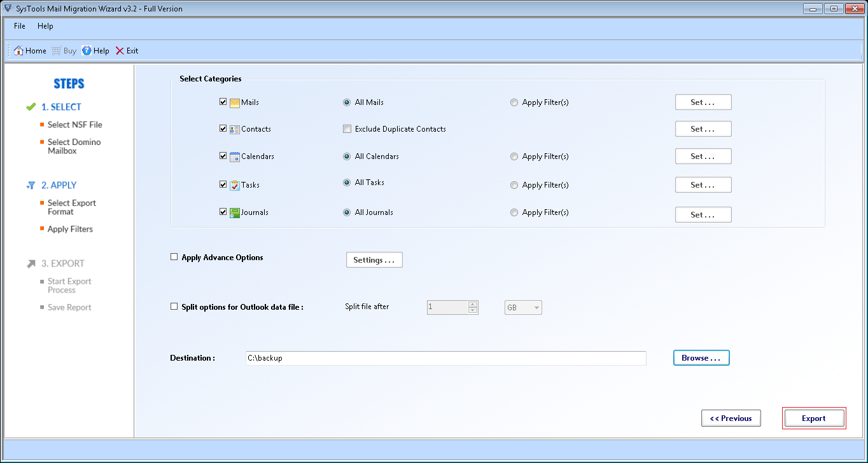
Task: Click the green checkmark beside 1. SELECT
Action: [x=31, y=107]
